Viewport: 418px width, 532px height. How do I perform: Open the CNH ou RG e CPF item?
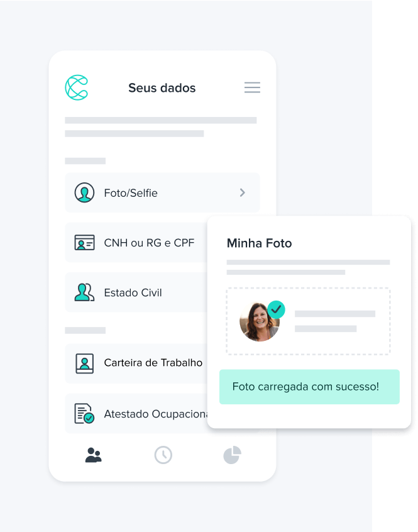tap(136, 242)
